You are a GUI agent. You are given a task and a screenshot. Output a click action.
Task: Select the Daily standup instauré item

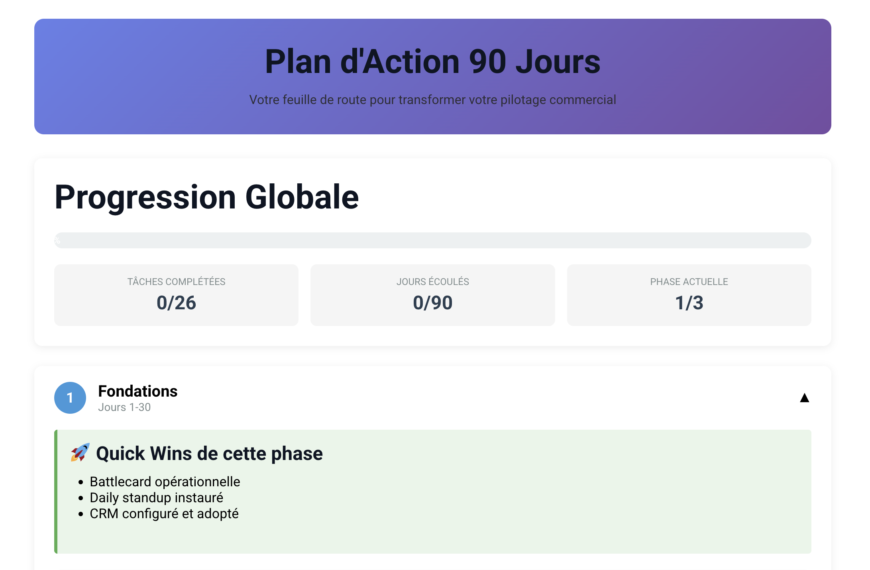tap(156, 498)
